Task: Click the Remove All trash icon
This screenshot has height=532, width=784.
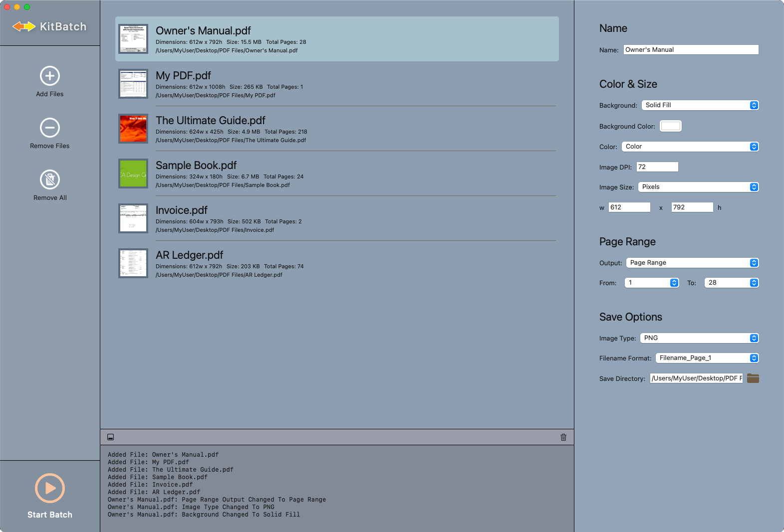Action: (50, 179)
